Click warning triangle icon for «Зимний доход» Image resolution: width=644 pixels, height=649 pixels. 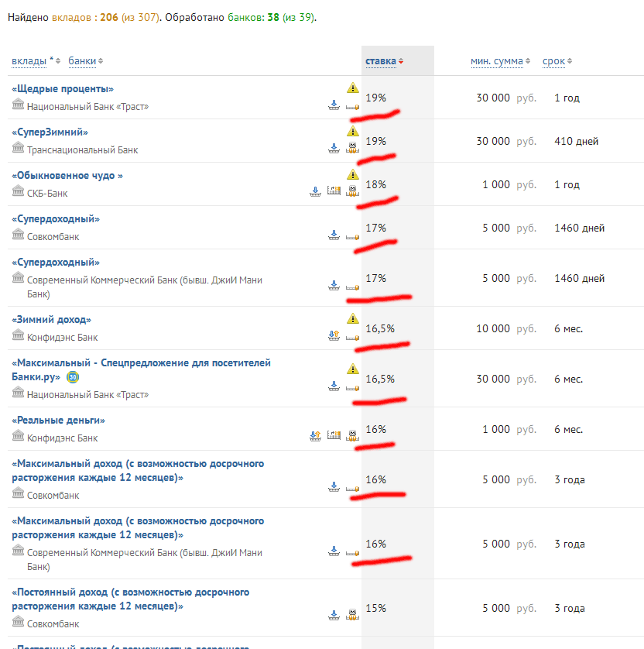[x=353, y=318]
